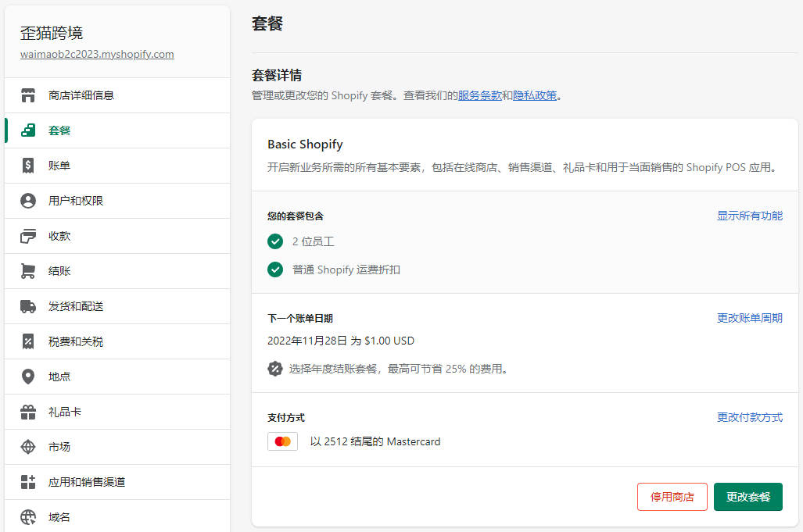Screen dimensions: 803x532
Task: Open 应用和销售渠道 settings
Action: [x=117, y=482]
